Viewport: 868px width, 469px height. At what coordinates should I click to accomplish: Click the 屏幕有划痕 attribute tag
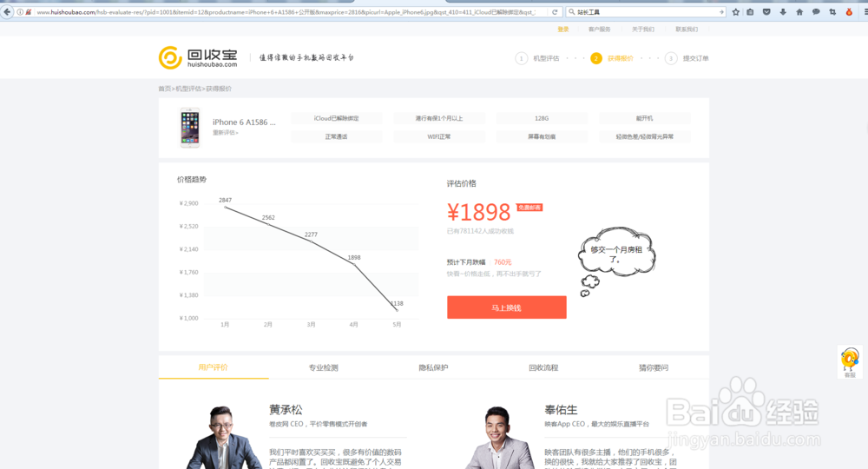coord(542,136)
